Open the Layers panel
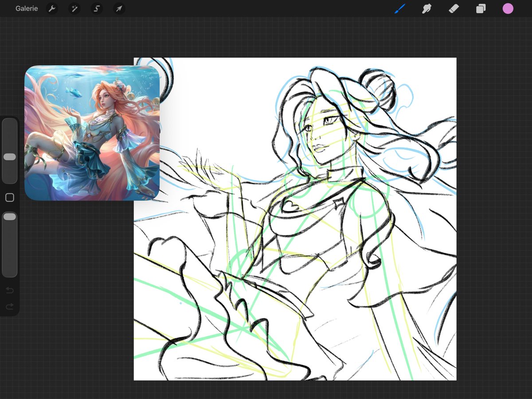Image resolution: width=532 pixels, height=399 pixels. click(x=481, y=8)
